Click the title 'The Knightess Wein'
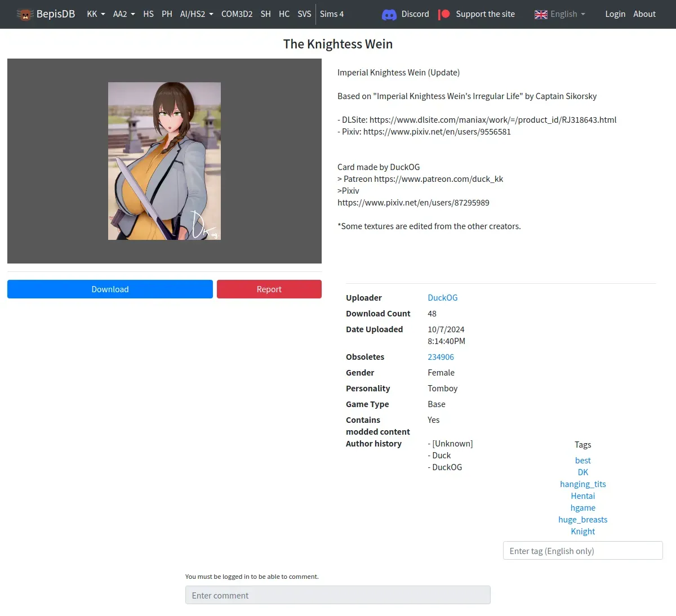This screenshot has width=676, height=616. point(338,44)
